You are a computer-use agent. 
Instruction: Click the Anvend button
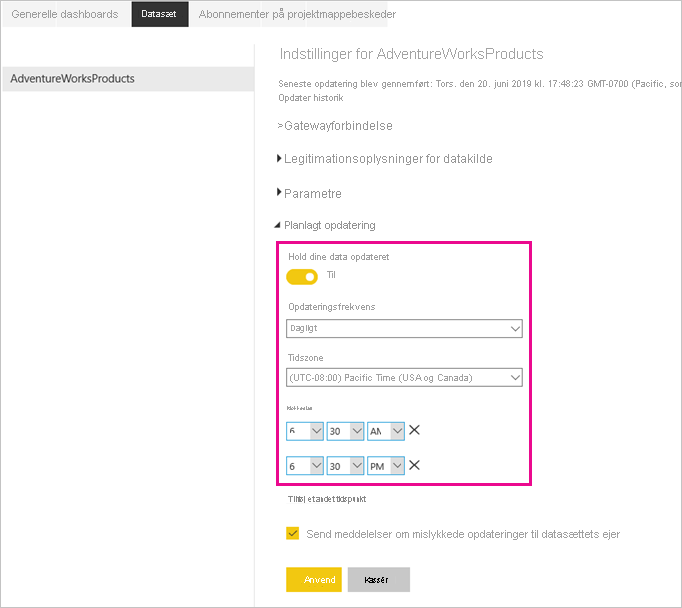[314, 580]
